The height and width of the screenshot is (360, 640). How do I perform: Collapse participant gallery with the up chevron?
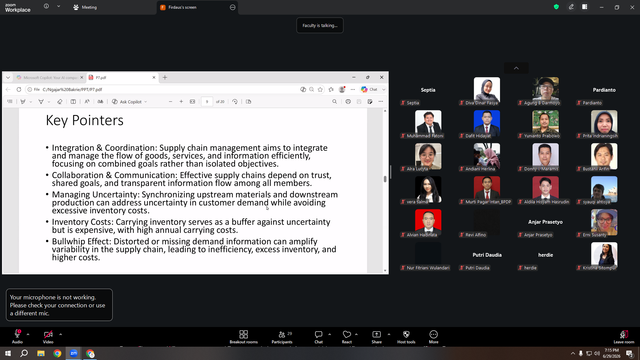516,68
